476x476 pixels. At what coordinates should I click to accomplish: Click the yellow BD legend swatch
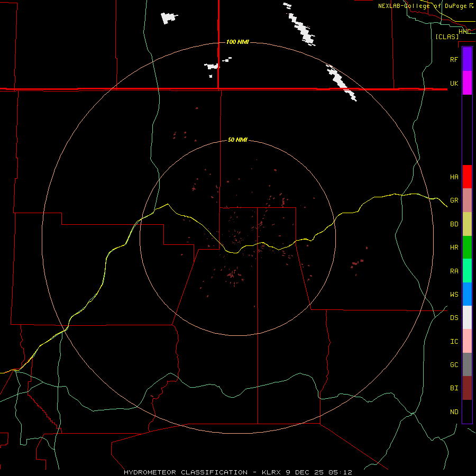pos(467,224)
